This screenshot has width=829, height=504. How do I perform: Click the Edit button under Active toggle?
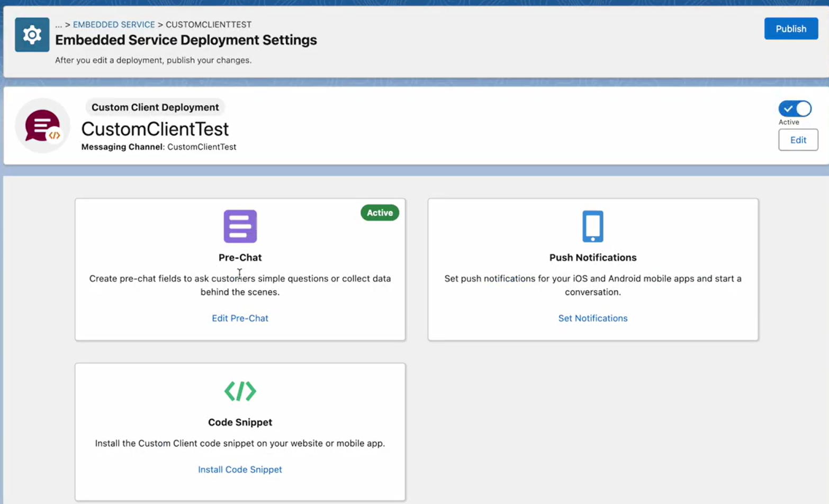point(798,140)
